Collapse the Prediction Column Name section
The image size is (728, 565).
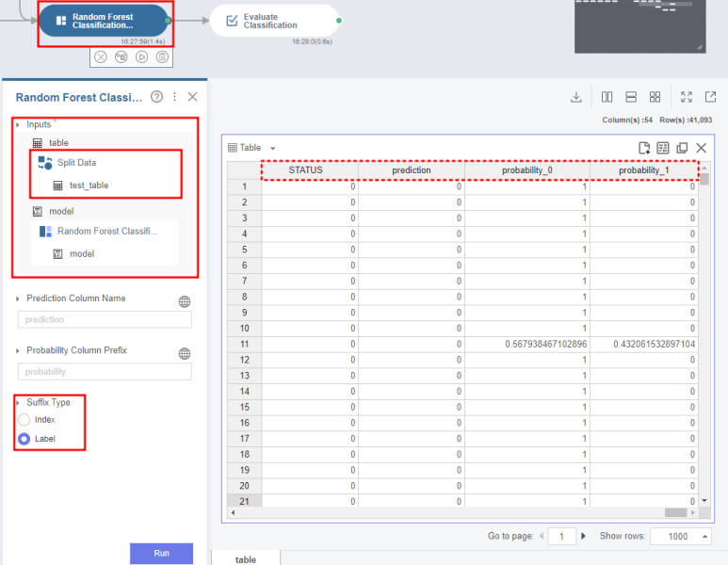pyautogui.click(x=18, y=299)
